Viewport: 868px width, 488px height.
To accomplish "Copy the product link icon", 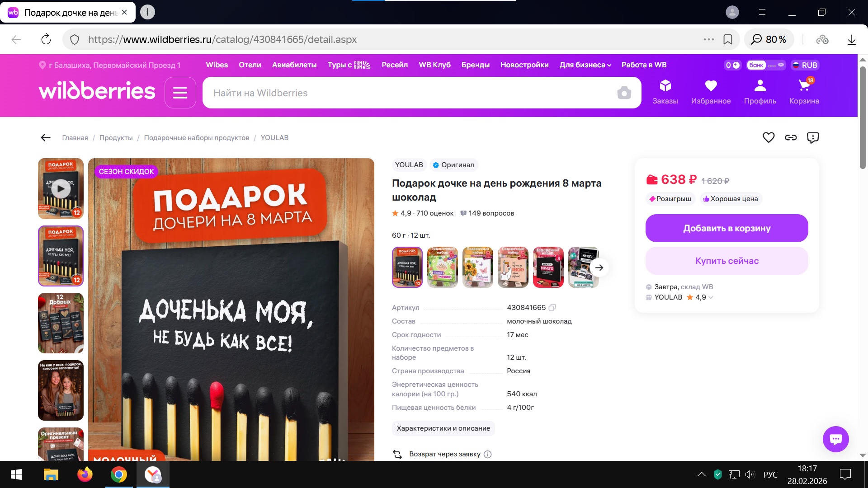I will click(791, 137).
